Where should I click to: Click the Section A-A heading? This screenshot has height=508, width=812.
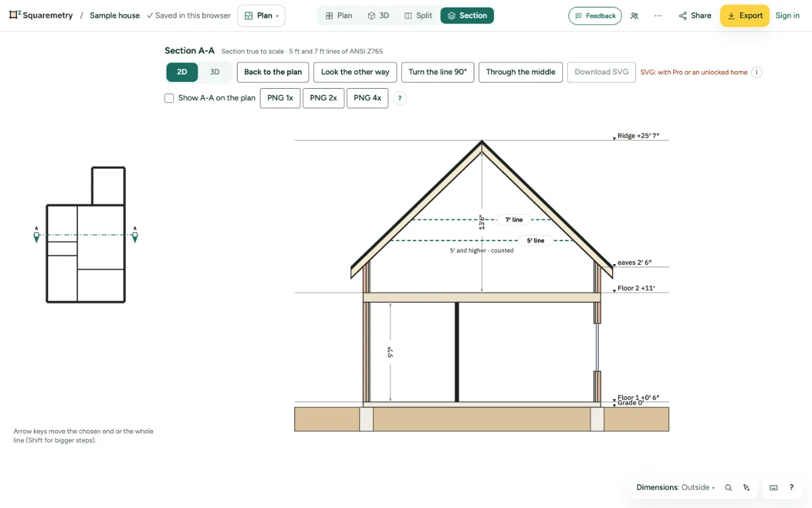pos(189,51)
